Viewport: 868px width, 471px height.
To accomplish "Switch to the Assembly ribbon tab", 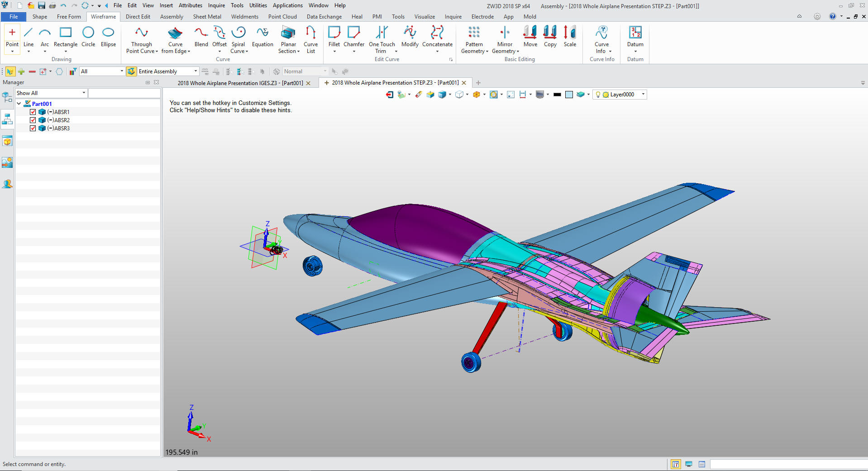I will [172, 17].
